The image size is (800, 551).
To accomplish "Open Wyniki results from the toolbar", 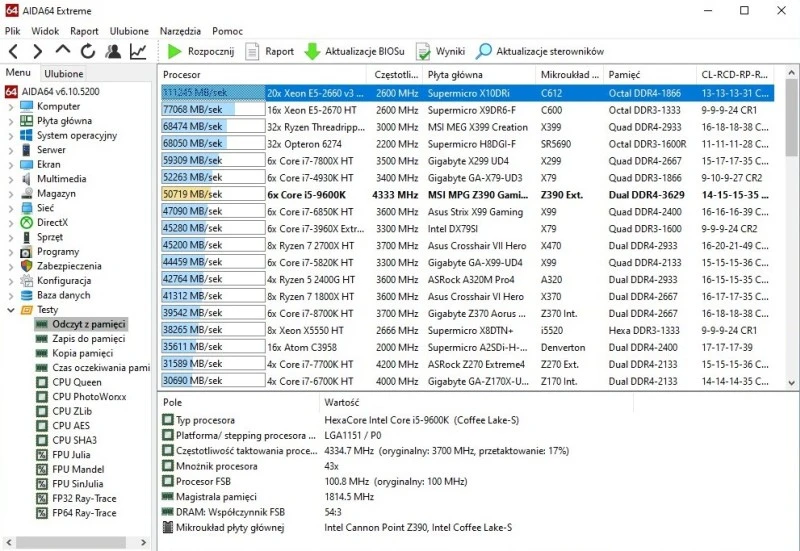I will [424, 51].
